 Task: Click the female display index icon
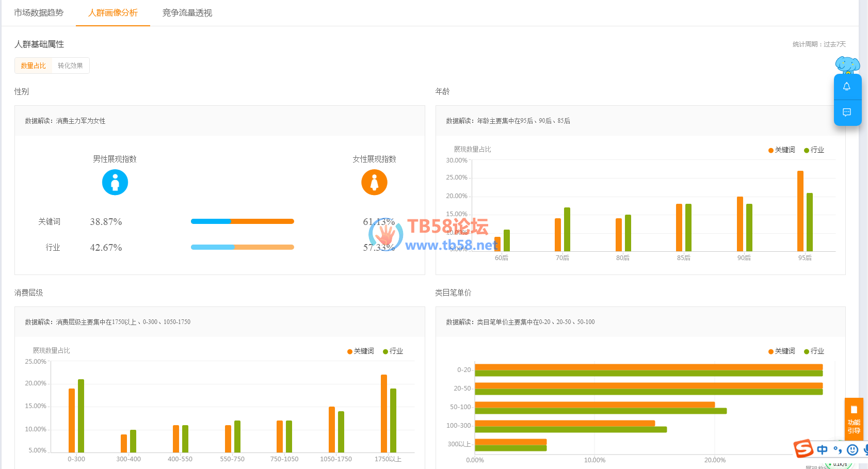374,183
